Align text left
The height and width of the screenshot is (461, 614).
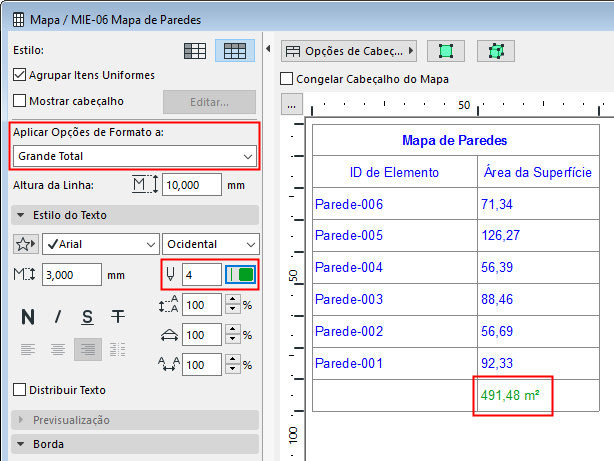(28, 349)
